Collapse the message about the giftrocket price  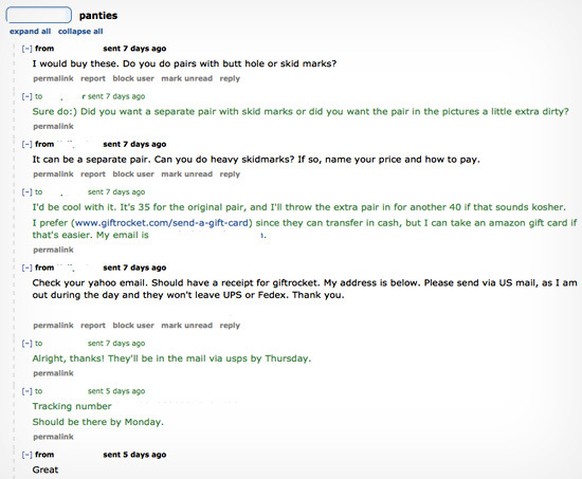point(27,192)
